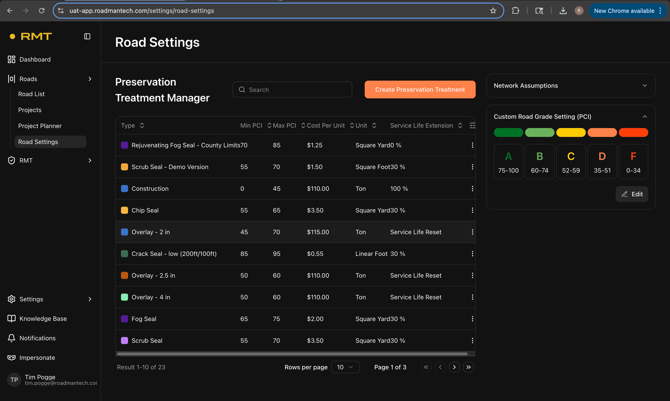Click Create Preservation Treatment button

(420, 90)
